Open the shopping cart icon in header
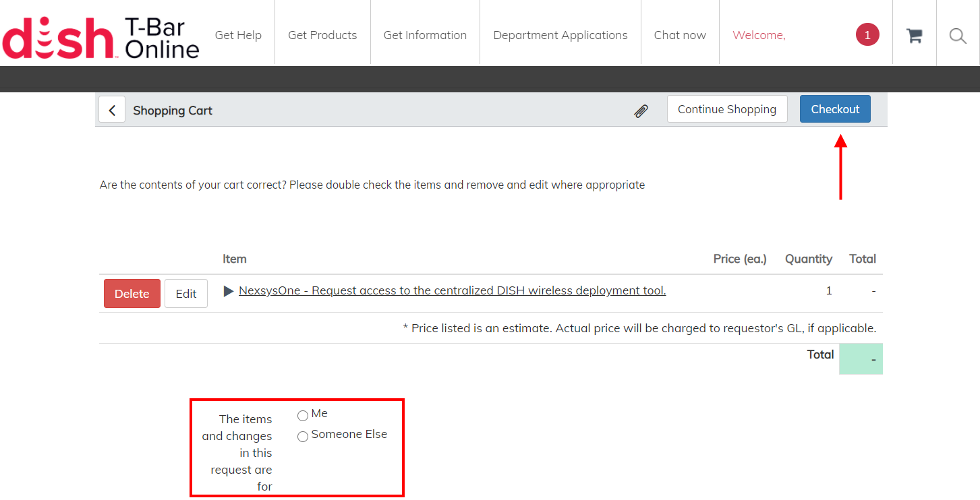 coord(915,36)
